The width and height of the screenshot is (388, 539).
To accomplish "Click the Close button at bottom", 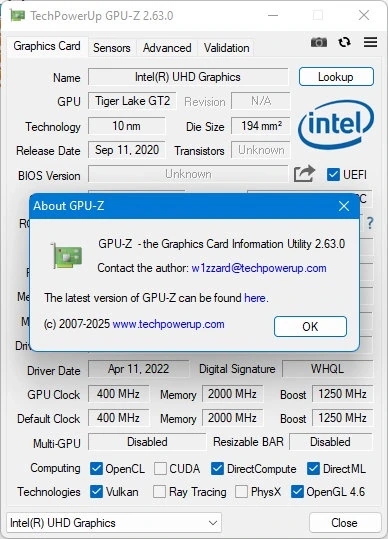I will (344, 523).
